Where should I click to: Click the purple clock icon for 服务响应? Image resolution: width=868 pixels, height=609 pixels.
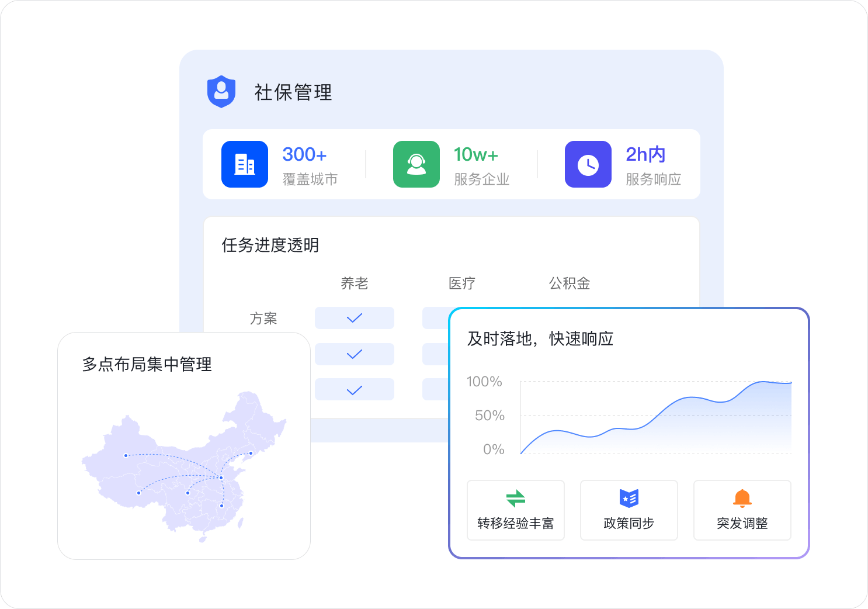tap(588, 164)
